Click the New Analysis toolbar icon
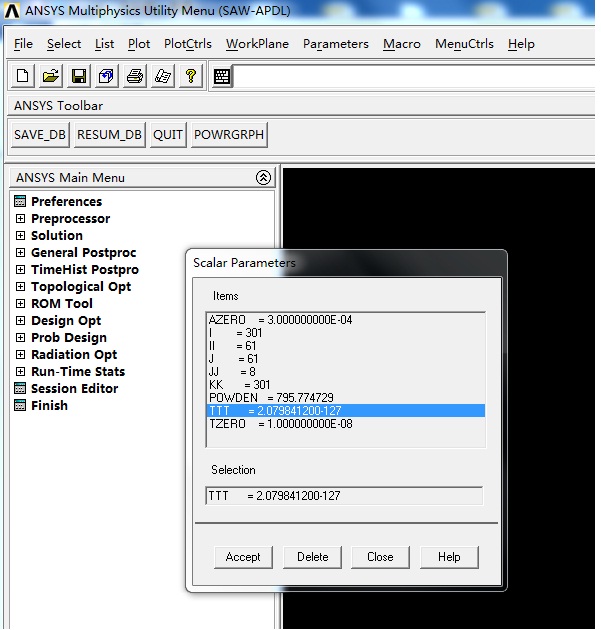Screen dimensions: 601x630 click(22, 76)
